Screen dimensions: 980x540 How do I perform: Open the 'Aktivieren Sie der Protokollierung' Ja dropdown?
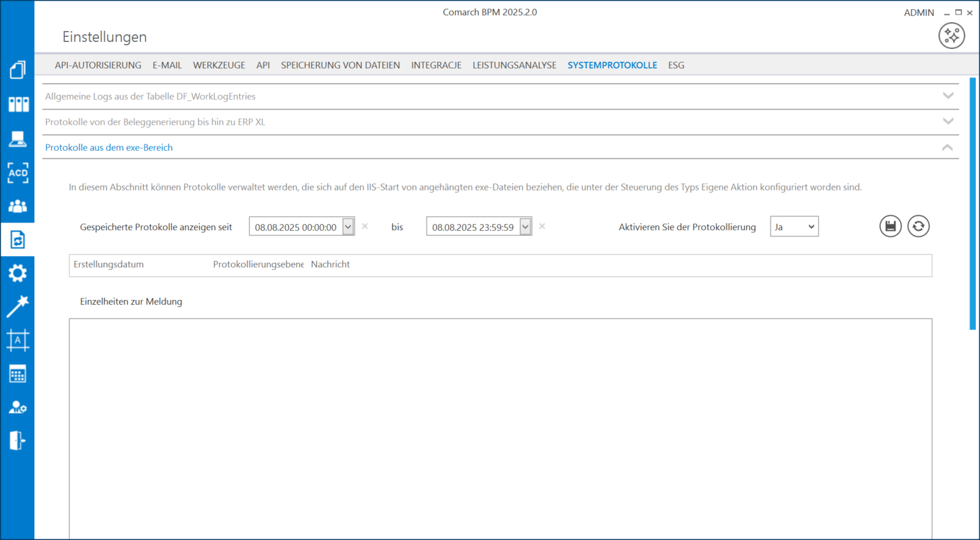pyautogui.click(x=794, y=227)
